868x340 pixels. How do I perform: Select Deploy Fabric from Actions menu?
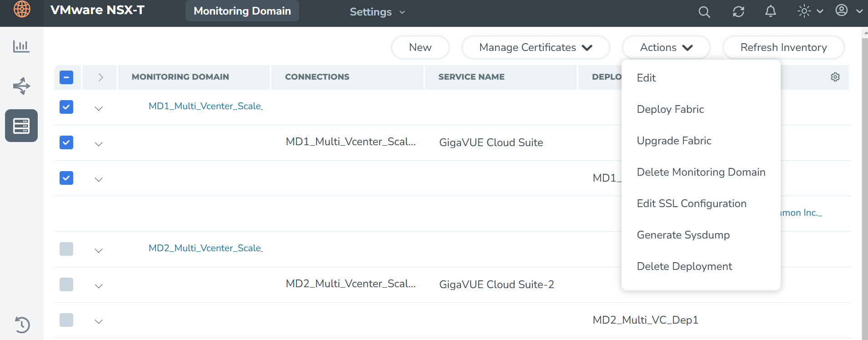coord(670,109)
